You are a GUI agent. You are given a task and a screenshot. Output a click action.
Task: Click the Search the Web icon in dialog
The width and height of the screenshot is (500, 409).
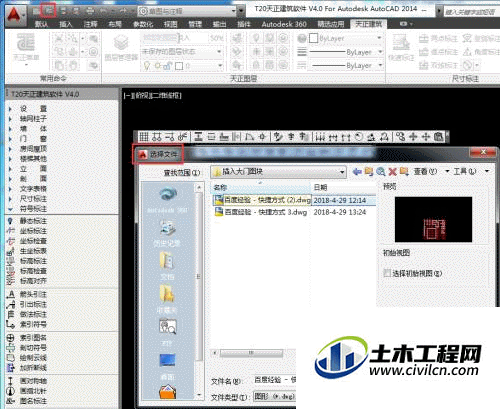pyautogui.click(x=381, y=172)
